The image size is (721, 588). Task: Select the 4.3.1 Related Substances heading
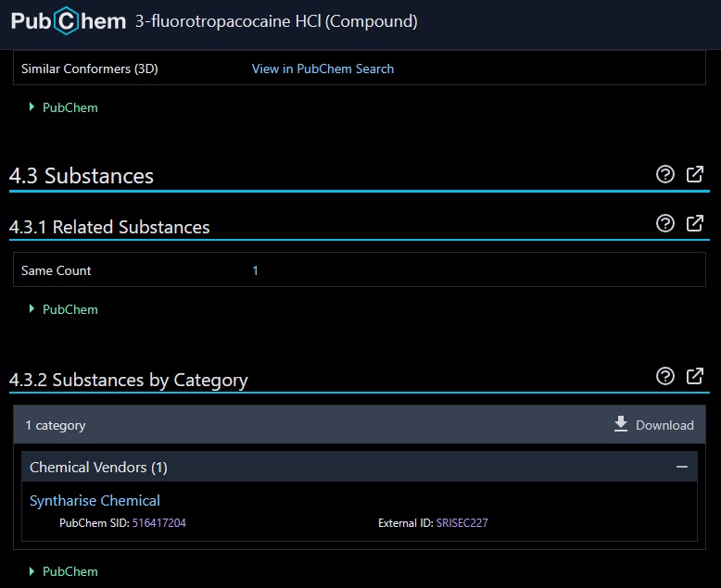tap(109, 227)
